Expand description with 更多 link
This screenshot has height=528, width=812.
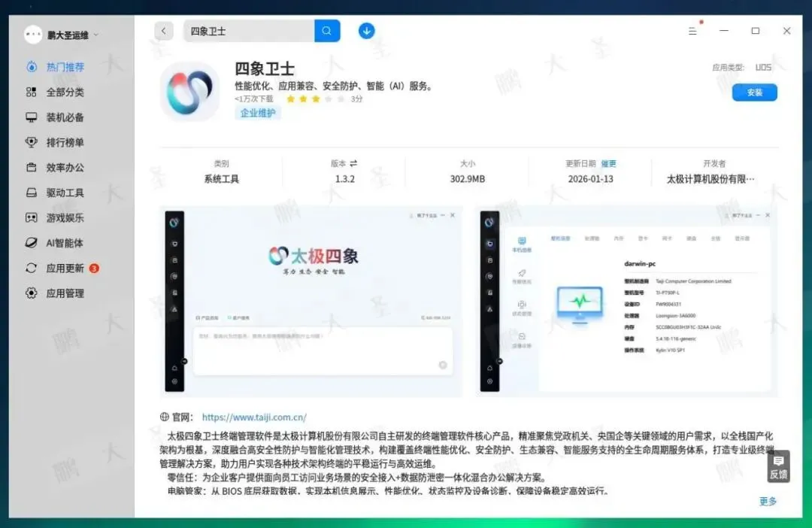(x=768, y=501)
